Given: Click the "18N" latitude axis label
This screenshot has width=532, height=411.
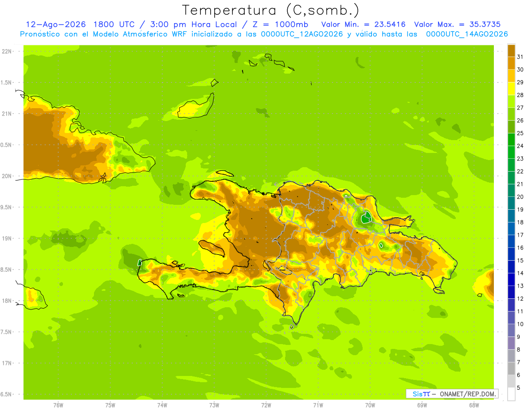Looking at the screenshot, I should coord(7,301).
